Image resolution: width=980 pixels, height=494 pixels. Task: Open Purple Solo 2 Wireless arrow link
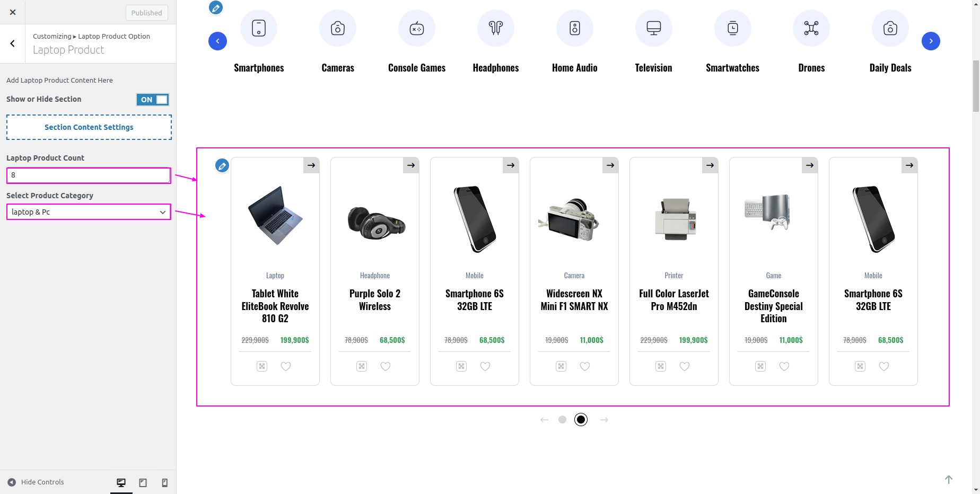point(411,165)
